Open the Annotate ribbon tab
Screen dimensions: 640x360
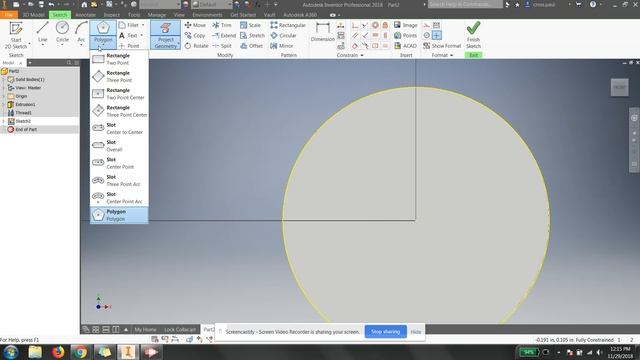tap(85, 15)
